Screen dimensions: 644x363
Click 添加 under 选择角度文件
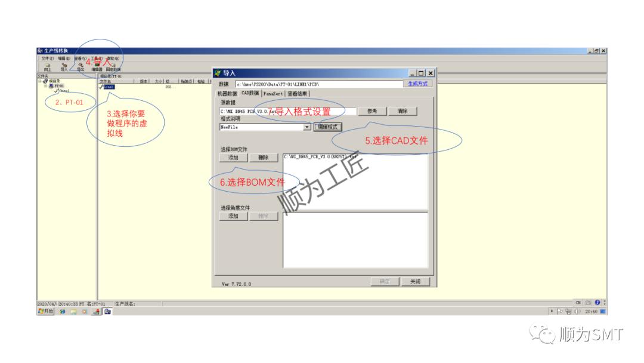pyautogui.click(x=233, y=216)
